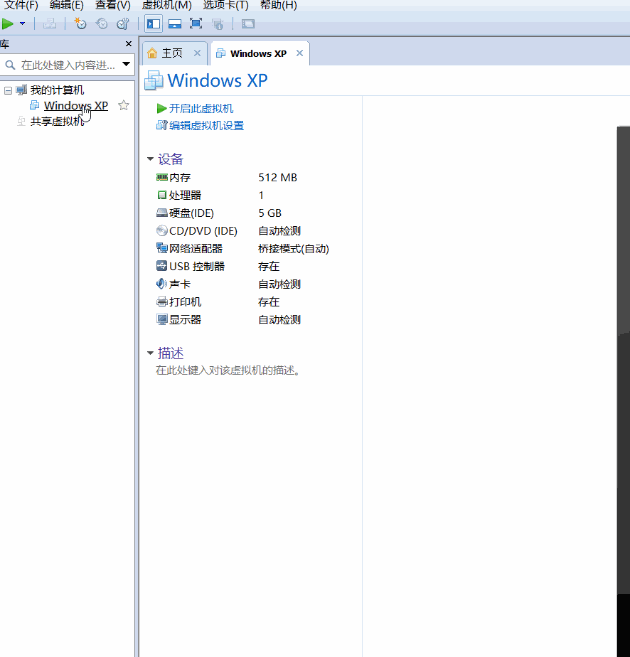The image size is (630, 657).
Task: Open the power options dropdown arrow
Action: 23,24
